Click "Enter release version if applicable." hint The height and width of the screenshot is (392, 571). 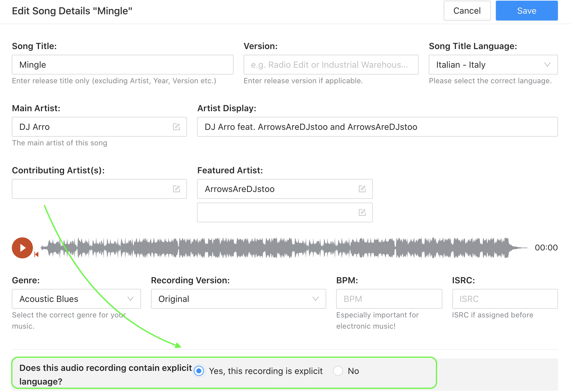pos(303,81)
